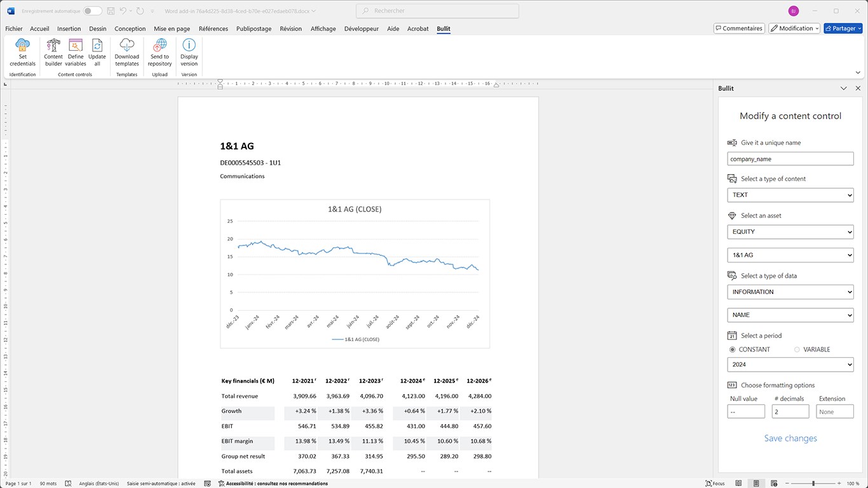Screen dimensions: 868x488
Task: Open the Modification mode dropdown
Action: pos(794,29)
